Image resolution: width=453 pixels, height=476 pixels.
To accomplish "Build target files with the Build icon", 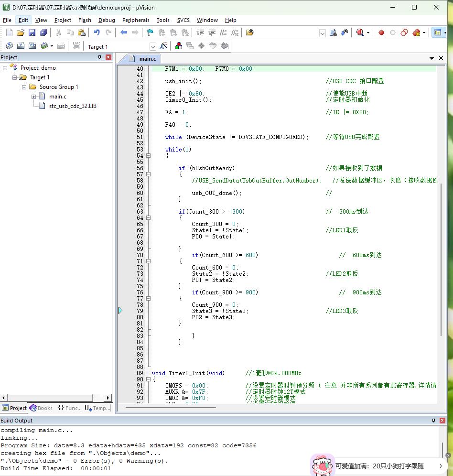I will click(x=21, y=46).
